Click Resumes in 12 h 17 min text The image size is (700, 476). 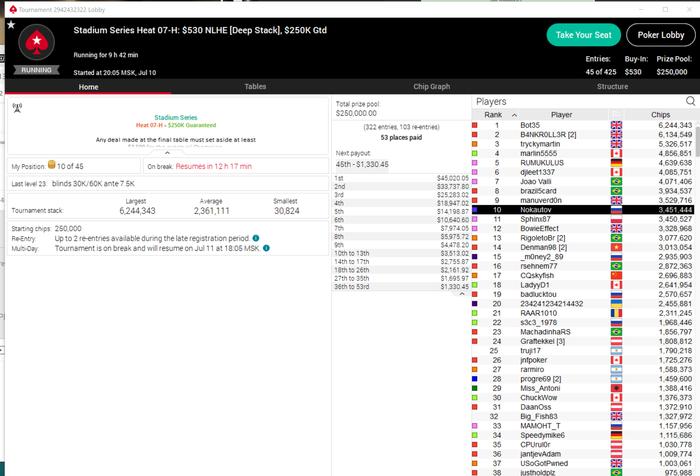[213, 166]
